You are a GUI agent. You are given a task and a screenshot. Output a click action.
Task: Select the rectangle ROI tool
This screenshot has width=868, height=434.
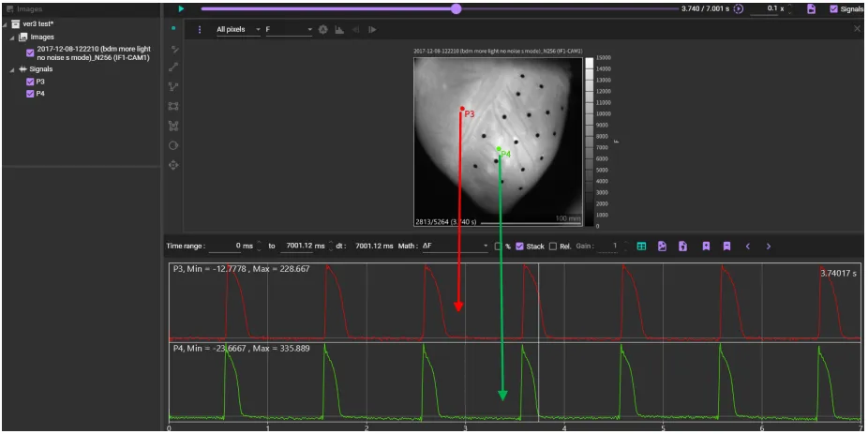pos(173,106)
